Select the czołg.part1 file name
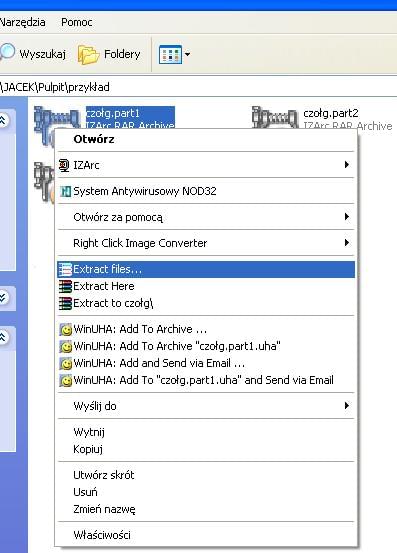The width and height of the screenshot is (397, 553). tap(113, 114)
